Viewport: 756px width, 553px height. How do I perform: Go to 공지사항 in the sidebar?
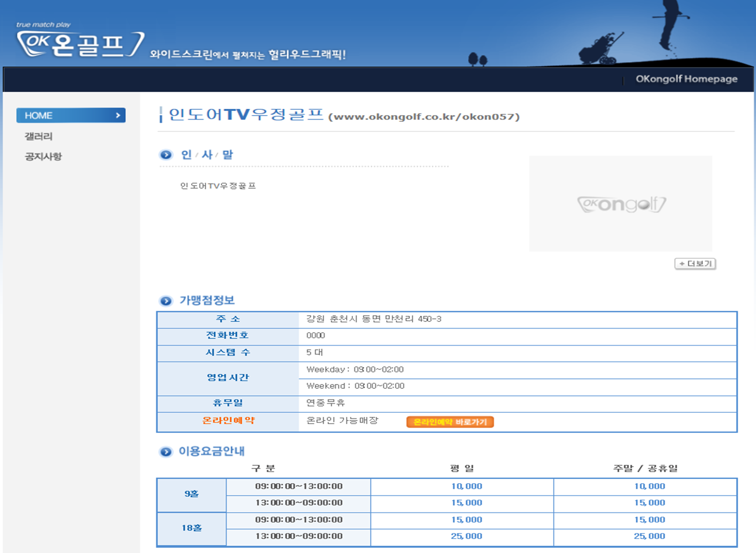pyautogui.click(x=43, y=157)
